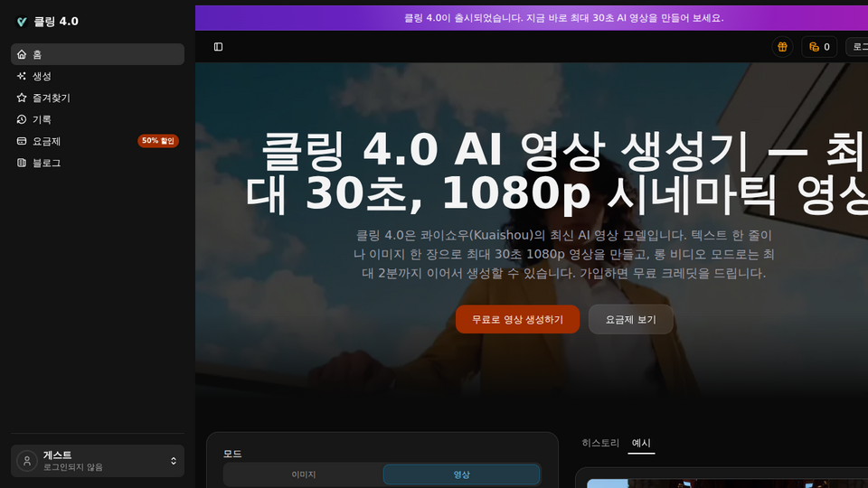Click the purple Kling 4.0 launch banner
868x488 pixels.
532,18
